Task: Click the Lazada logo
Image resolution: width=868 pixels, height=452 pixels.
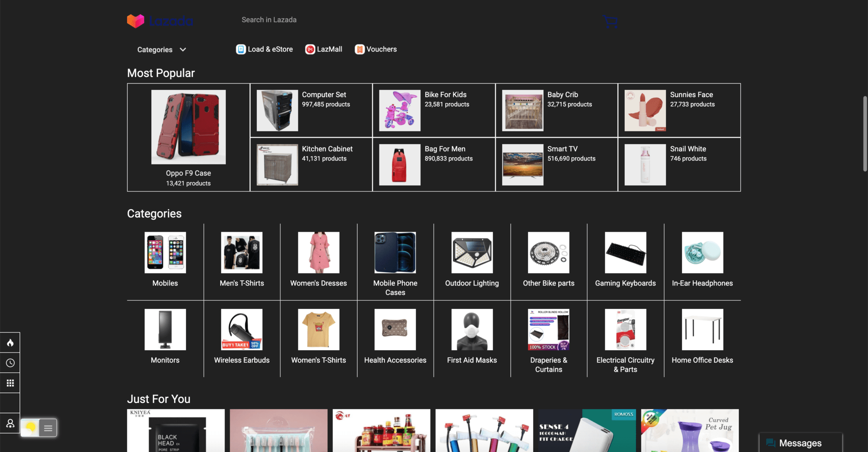Action: pyautogui.click(x=159, y=20)
